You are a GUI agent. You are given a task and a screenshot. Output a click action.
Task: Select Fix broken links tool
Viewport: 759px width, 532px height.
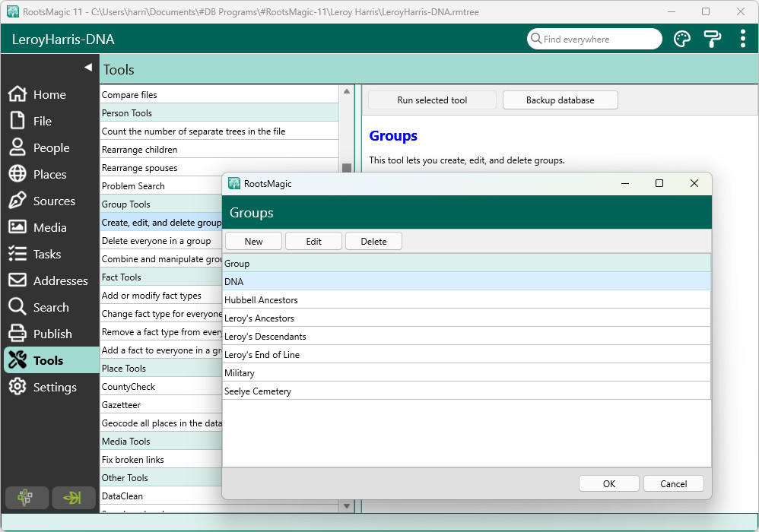pos(160,460)
